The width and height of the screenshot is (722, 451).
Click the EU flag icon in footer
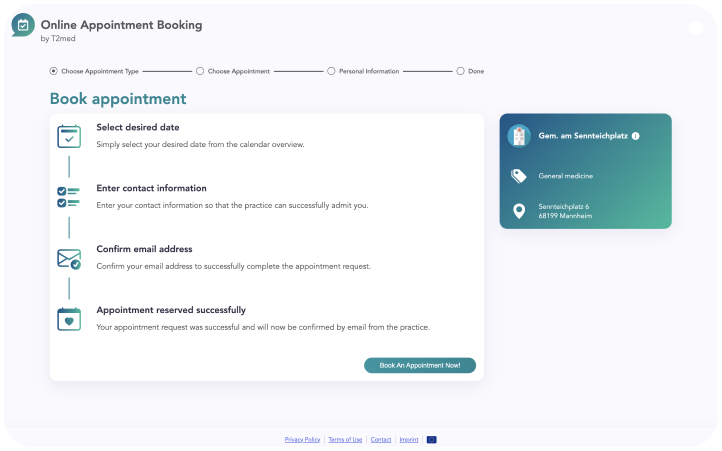pyautogui.click(x=431, y=439)
